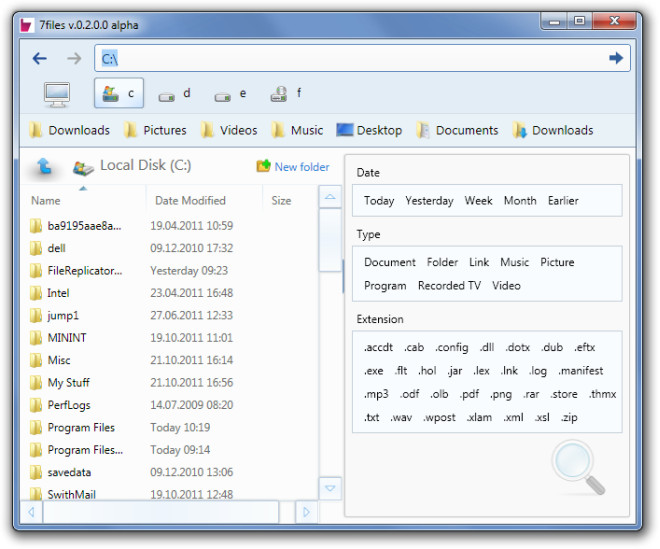Click the Local Disk (C:) drive icon
660x549 pixels.
click(x=83, y=167)
